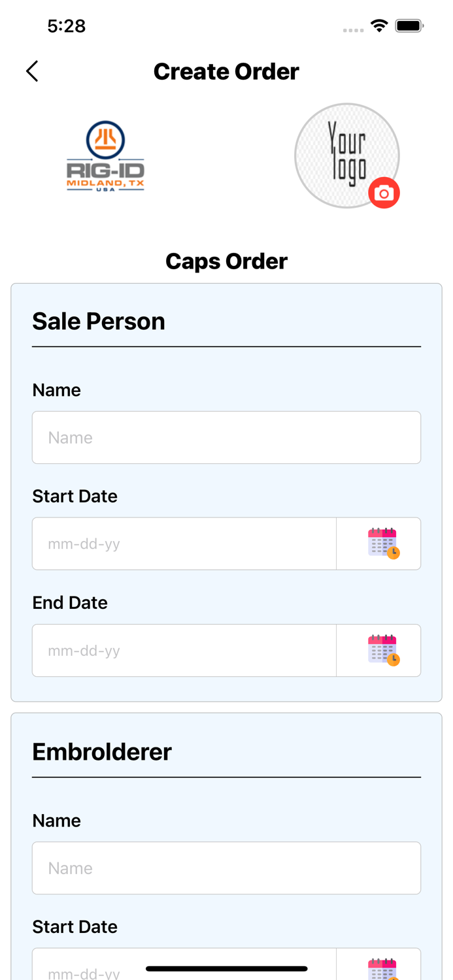Tap the Create Order page title
The height and width of the screenshot is (980, 453).
226,71
